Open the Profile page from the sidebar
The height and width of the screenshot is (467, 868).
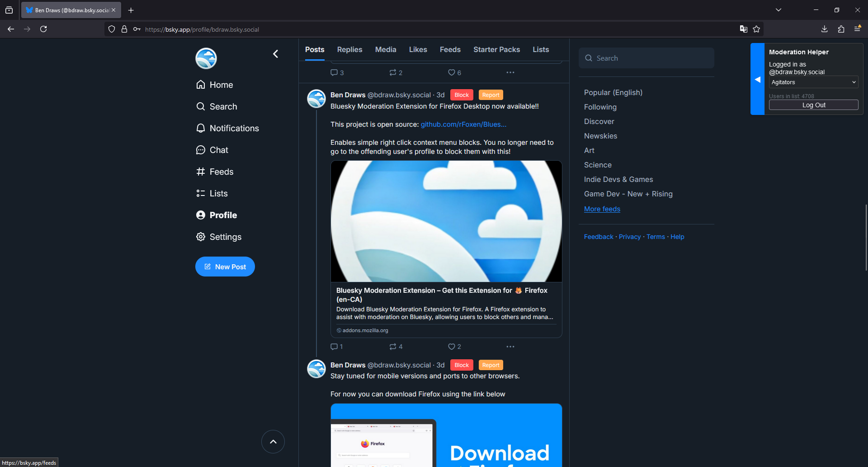(217, 215)
